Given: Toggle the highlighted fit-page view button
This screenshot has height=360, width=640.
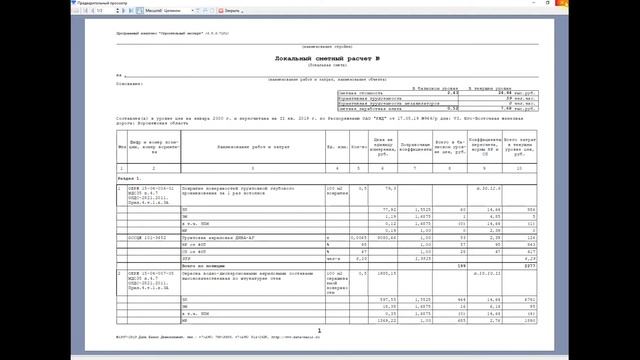Looking at the screenshot, I should pos(140,11).
